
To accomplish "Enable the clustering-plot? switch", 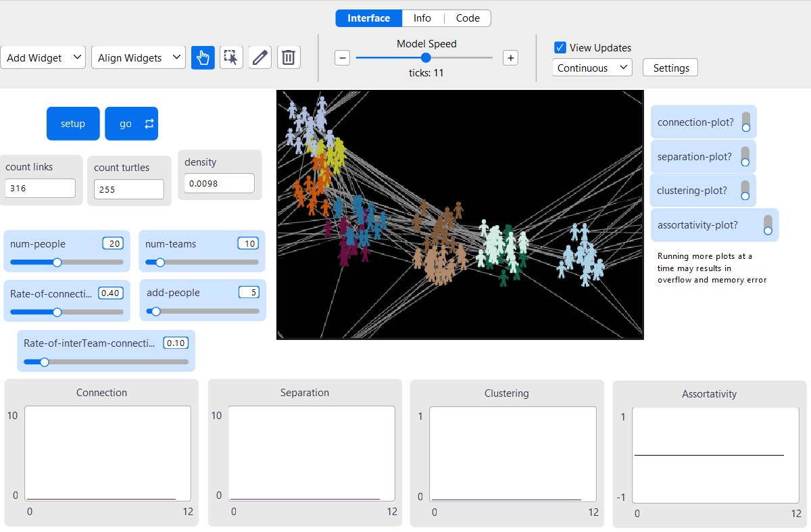I will pyautogui.click(x=745, y=191).
